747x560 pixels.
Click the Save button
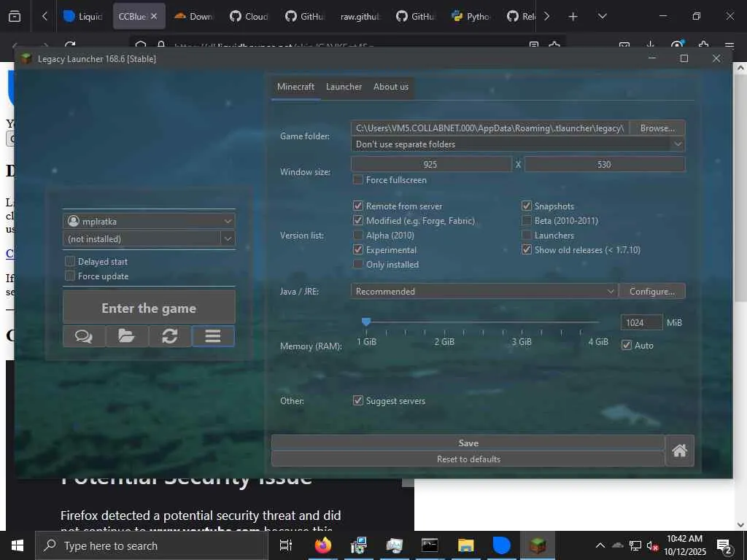468,443
